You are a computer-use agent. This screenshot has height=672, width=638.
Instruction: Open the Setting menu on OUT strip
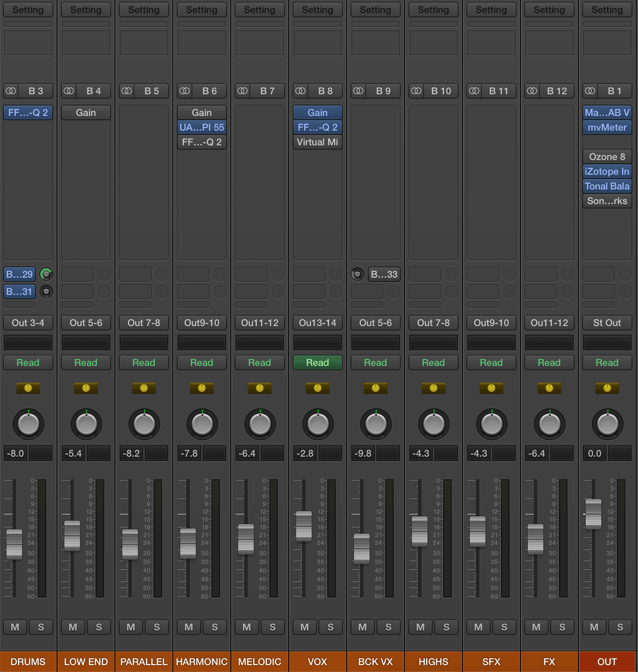[607, 10]
